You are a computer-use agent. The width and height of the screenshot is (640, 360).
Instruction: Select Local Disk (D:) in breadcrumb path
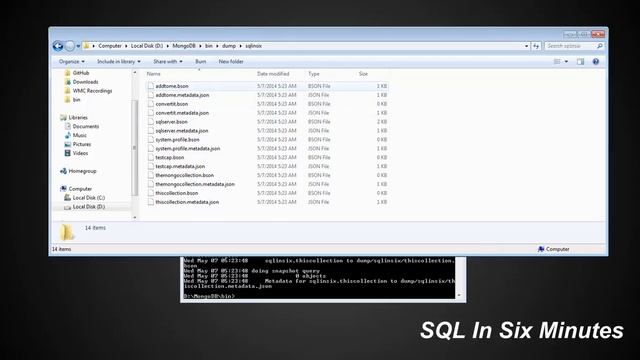147,46
